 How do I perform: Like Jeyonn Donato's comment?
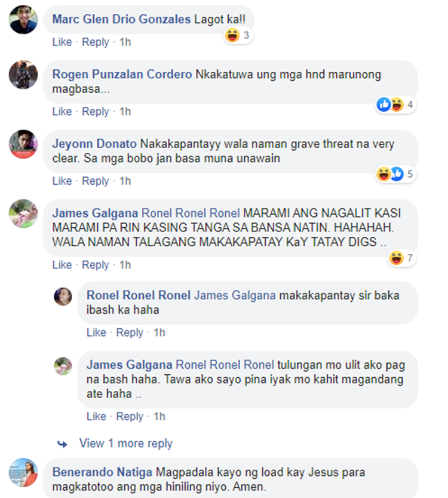point(62,181)
